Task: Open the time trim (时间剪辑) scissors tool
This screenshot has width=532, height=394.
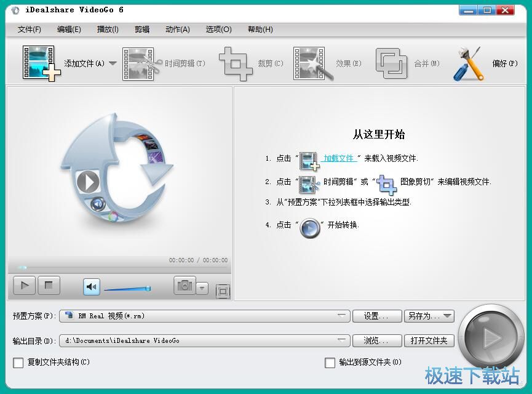Action: [141, 64]
